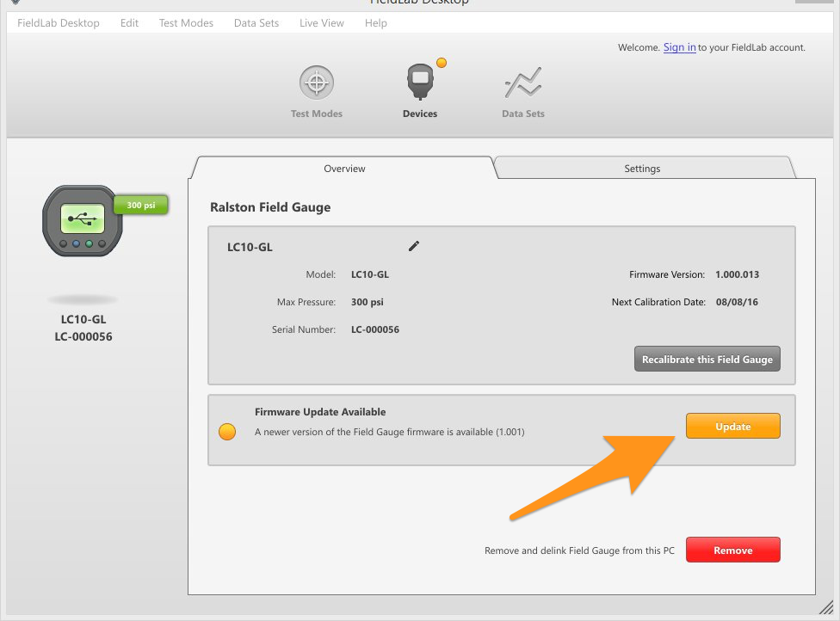The width and height of the screenshot is (840, 621).
Task: Click the window resize grip corner
Action: pos(825,607)
